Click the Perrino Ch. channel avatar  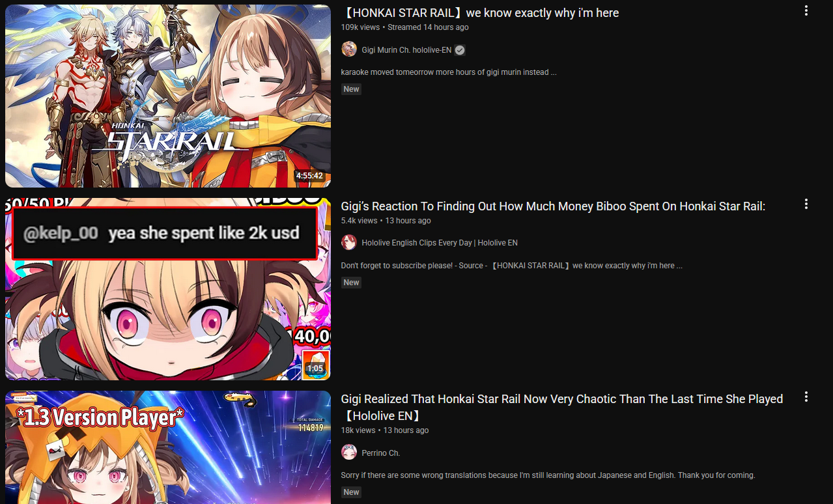coord(349,452)
